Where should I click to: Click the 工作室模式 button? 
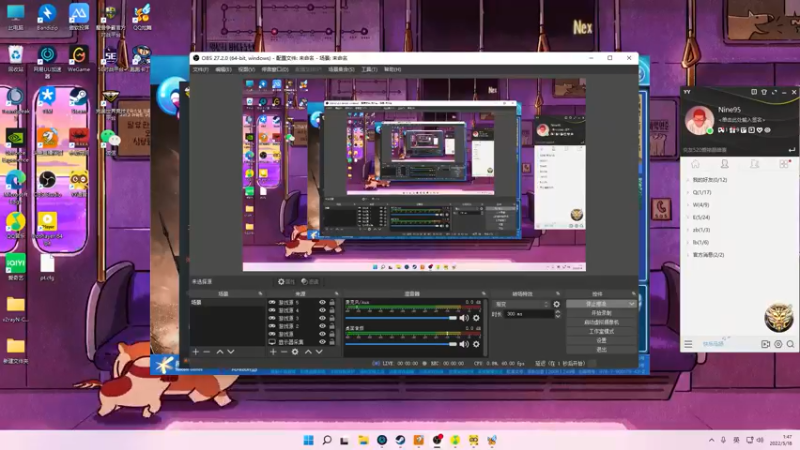601,332
